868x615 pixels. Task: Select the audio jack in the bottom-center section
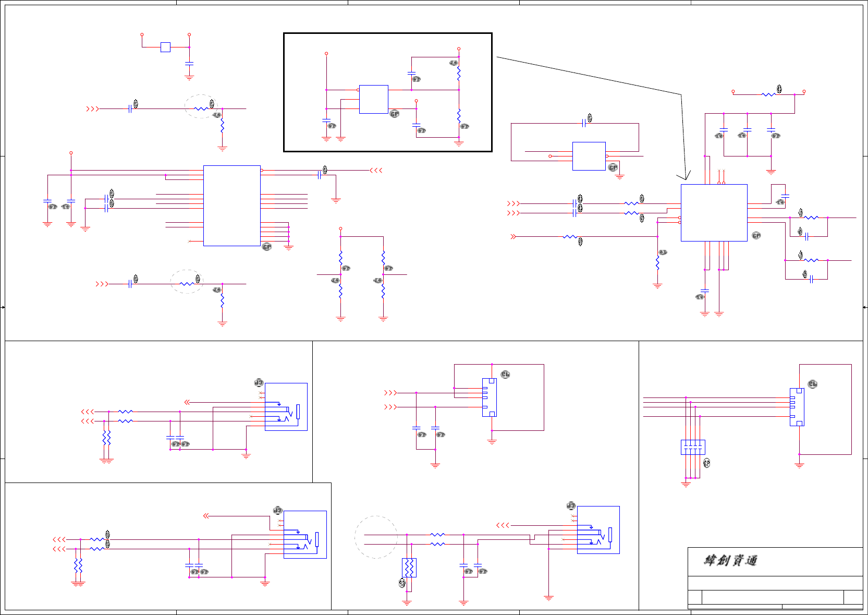[598, 530]
